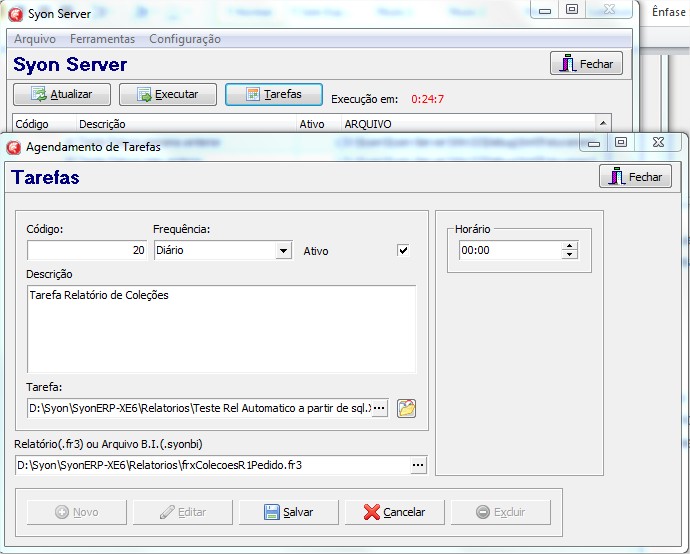Image resolution: width=690 pixels, height=554 pixels.
Task: Increase Horário with the up arrow
Action: 569,246
